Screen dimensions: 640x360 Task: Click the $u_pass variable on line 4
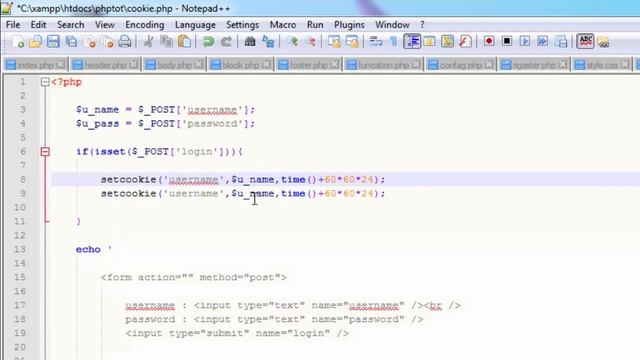97,124
